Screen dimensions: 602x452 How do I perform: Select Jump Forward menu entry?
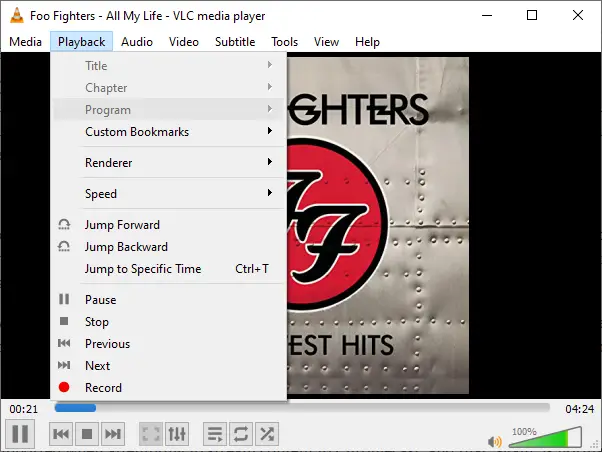pyautogui.click(x=168, y=225)
